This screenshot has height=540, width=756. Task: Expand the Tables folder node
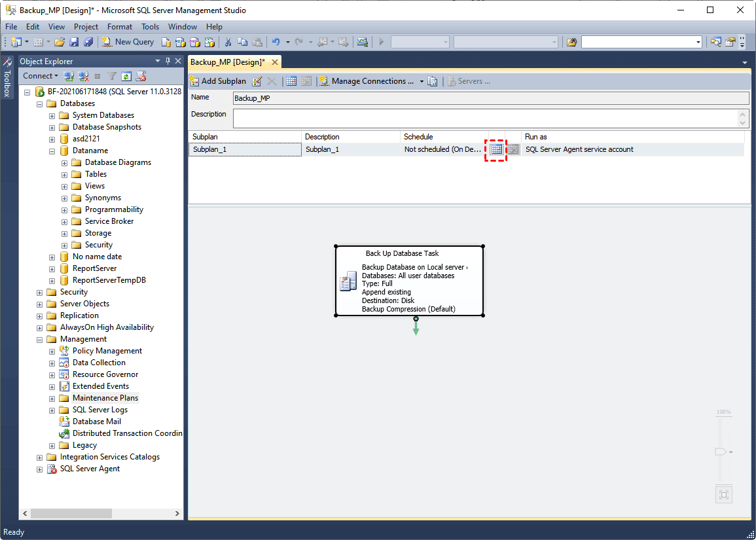point(65,175)
